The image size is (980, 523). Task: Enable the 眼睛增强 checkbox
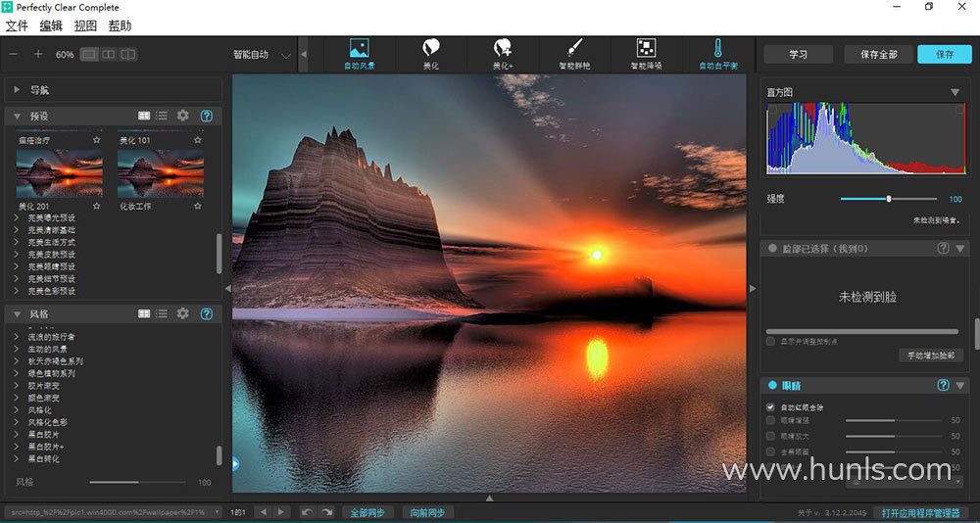click(x=770, y=420)
